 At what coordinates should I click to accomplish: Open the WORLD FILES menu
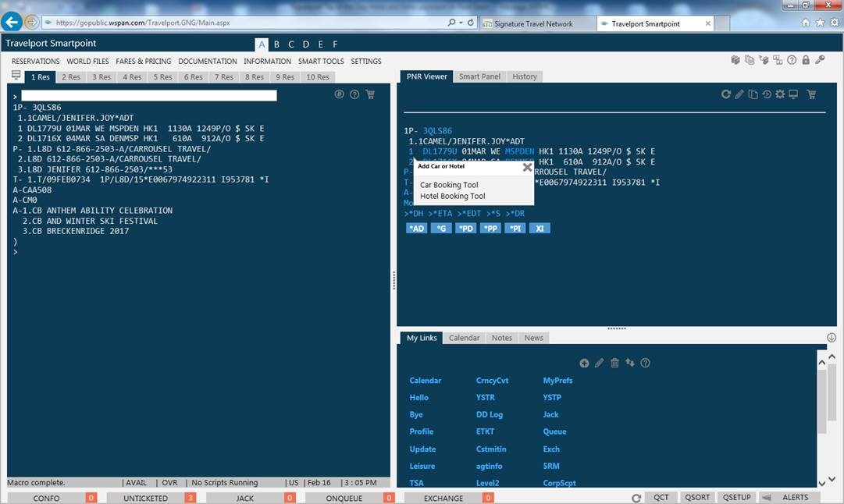(x=87, y=62)
